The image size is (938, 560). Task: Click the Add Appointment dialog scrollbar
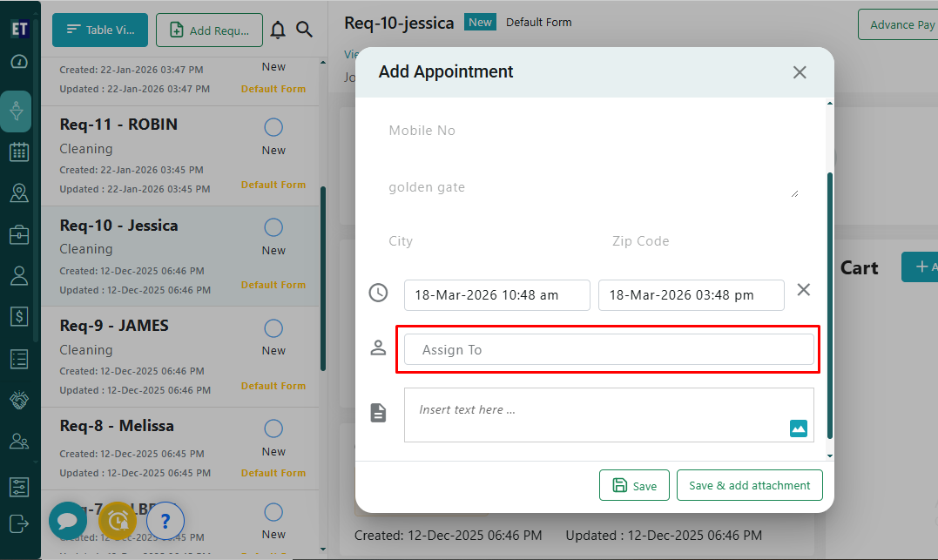pyautogui.click(x=829, y=305)
